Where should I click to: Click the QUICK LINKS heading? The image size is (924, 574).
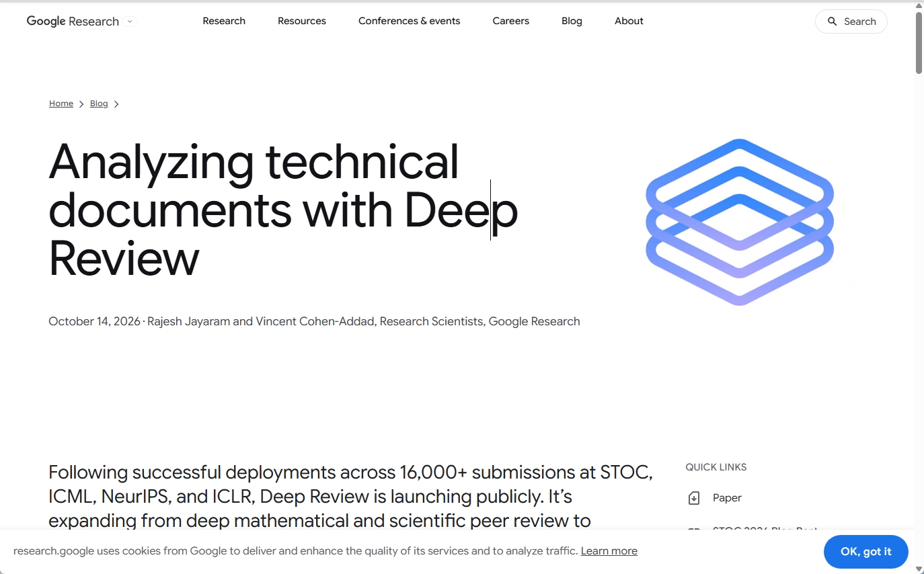[716, 467]
